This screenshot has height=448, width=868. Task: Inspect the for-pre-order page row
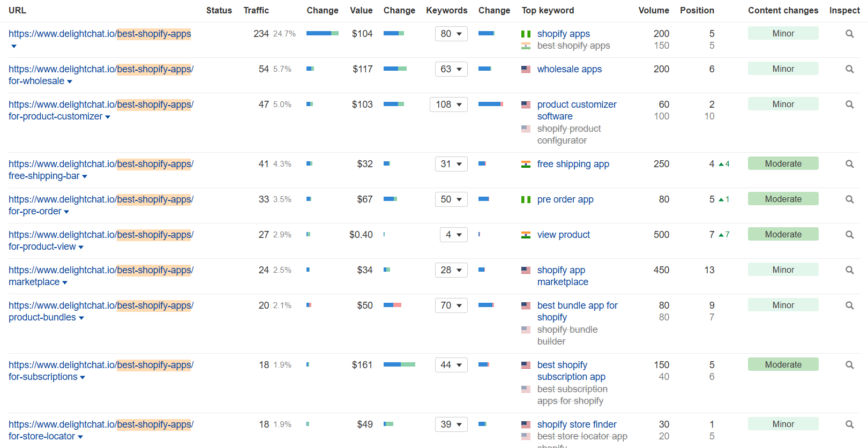[x=849, y=199]
